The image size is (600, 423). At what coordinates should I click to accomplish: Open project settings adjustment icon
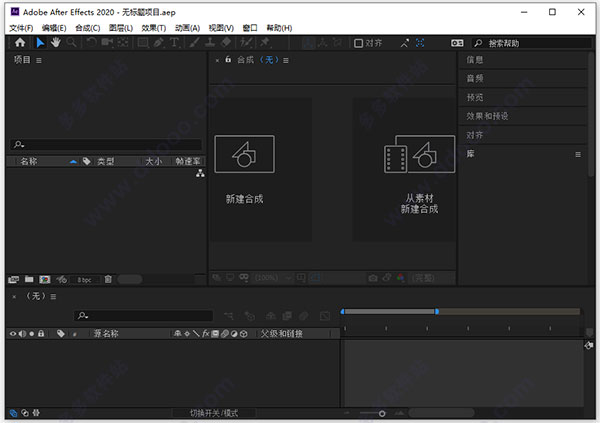pos(62,279)
